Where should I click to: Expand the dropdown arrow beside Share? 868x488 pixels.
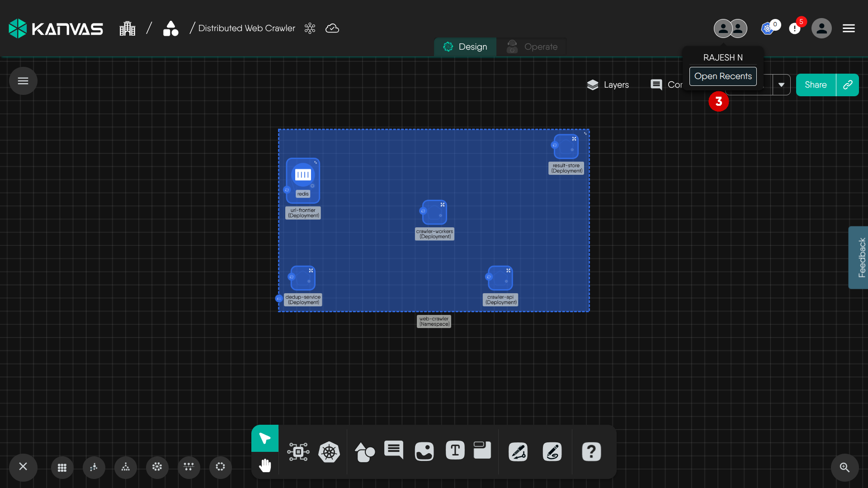click(781, 85)
